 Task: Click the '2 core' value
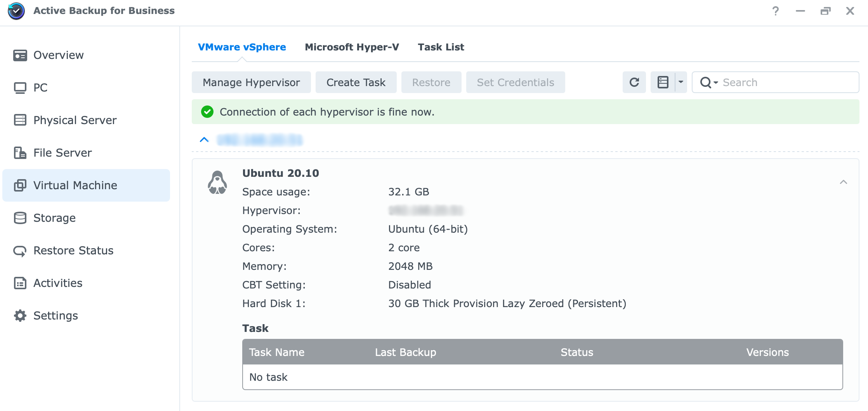click(x=404, y=247)
